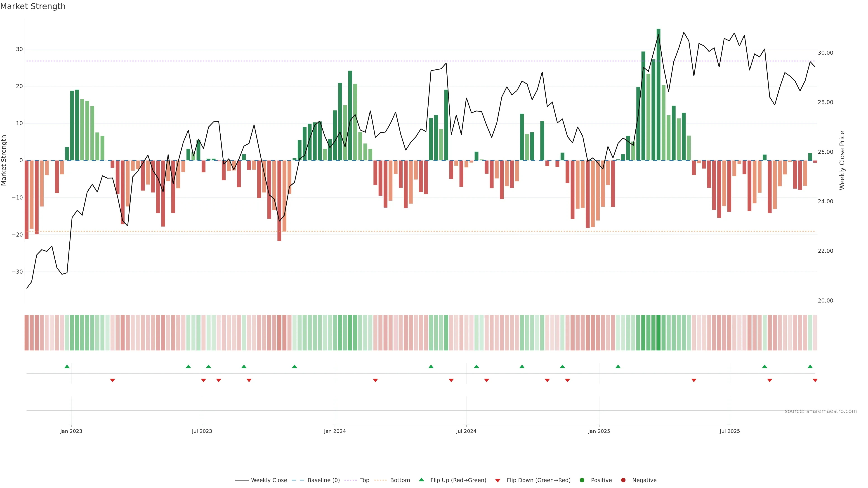Click the darkest green heatmap strip cell
This screenshot has width=868, height=488.
coord(658,333)
